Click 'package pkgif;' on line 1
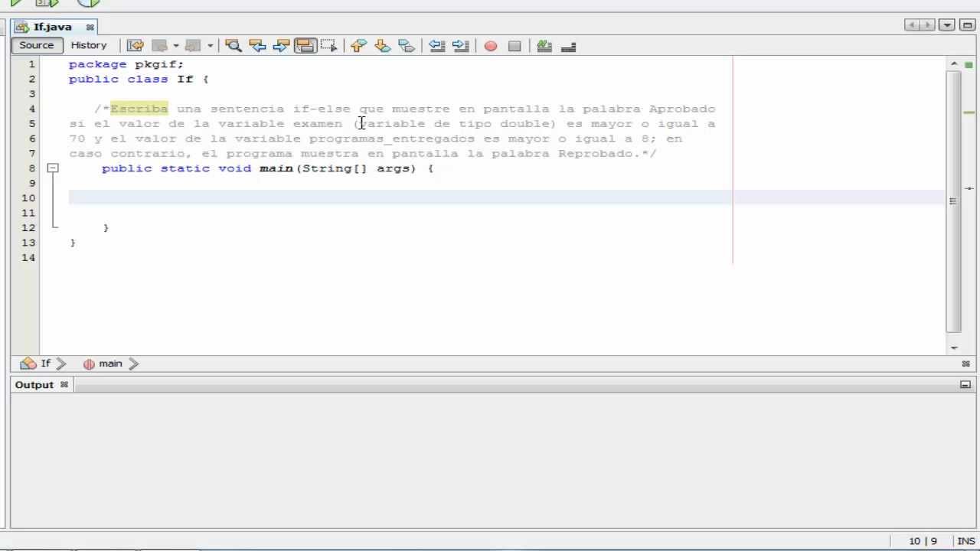The width and height of the screenshot is (980, 551). point(126,64)
